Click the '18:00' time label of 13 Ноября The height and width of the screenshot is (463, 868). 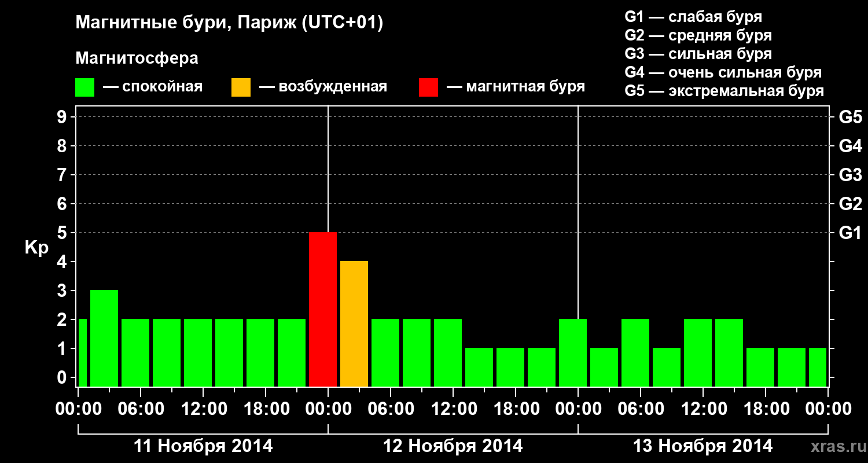(x=766, y=409)
